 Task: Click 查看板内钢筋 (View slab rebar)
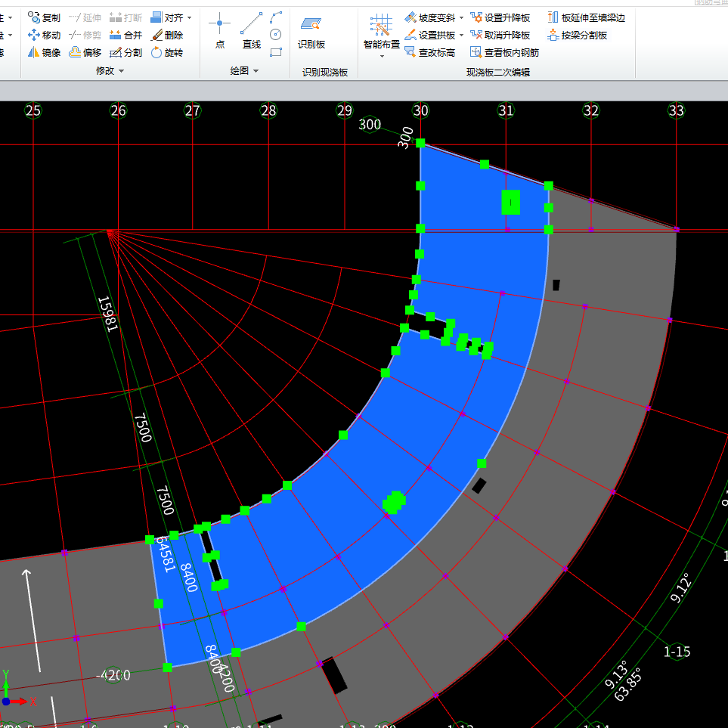click(504, 52)
